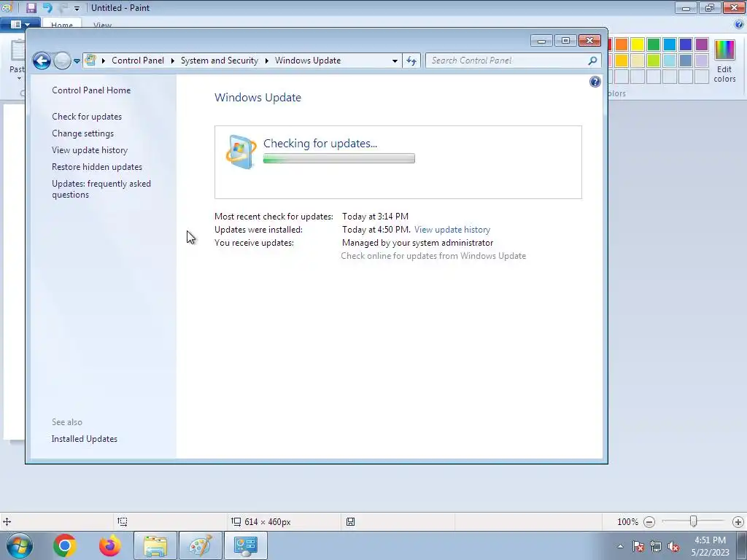747x560 pixels.
Task: Switch to Paint Home tab
Action: tap(62, 25)
